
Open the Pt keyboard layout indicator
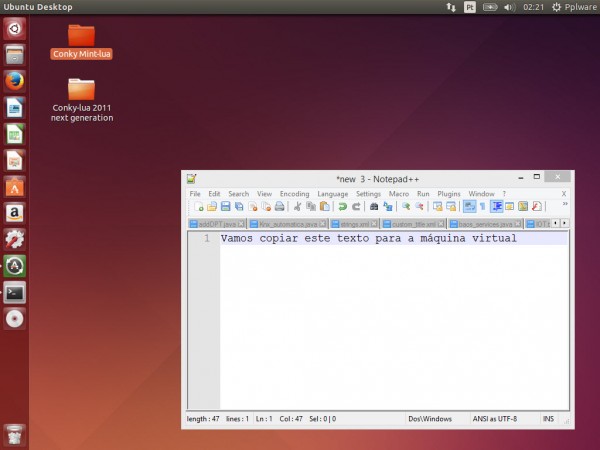tap(470, 7)
